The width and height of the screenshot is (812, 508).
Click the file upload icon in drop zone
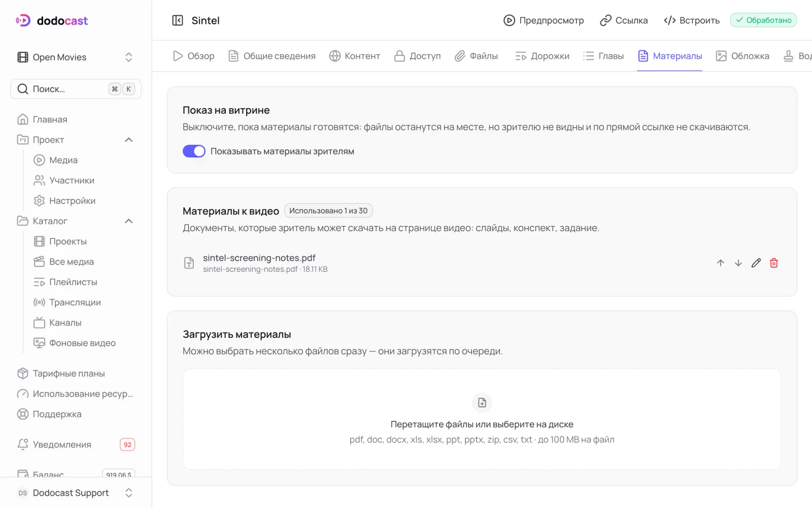482,402
